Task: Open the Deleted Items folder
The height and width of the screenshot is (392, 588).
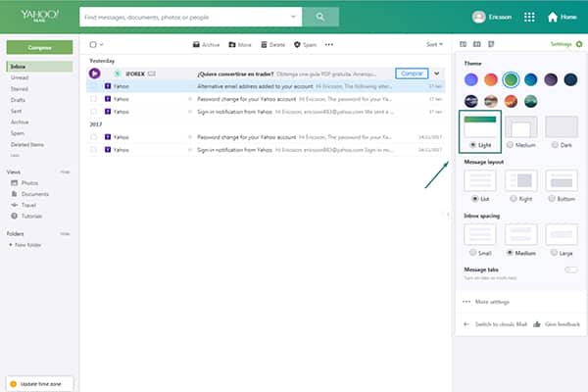Action: [x=27, y=144]
